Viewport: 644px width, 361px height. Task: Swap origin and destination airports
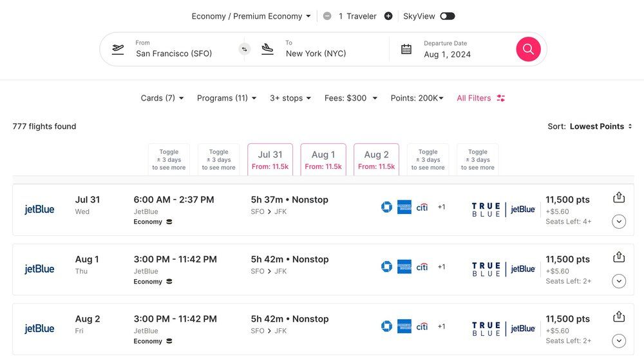tap(244, 49)
